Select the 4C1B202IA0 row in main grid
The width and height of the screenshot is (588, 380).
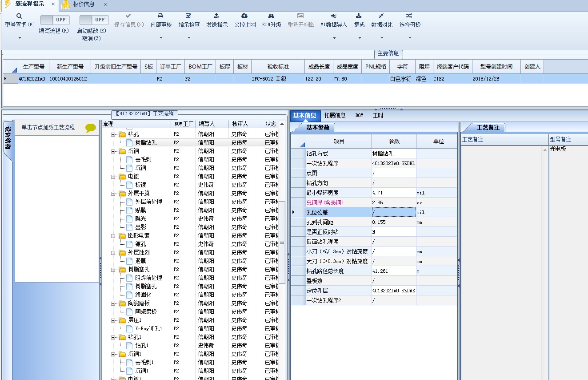click(295, 79)
